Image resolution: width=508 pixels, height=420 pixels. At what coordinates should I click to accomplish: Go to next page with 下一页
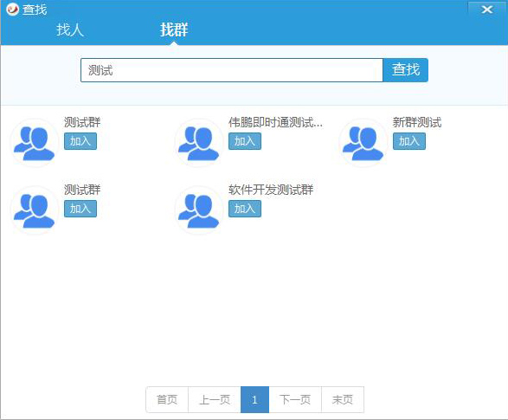tap(295, 399)
